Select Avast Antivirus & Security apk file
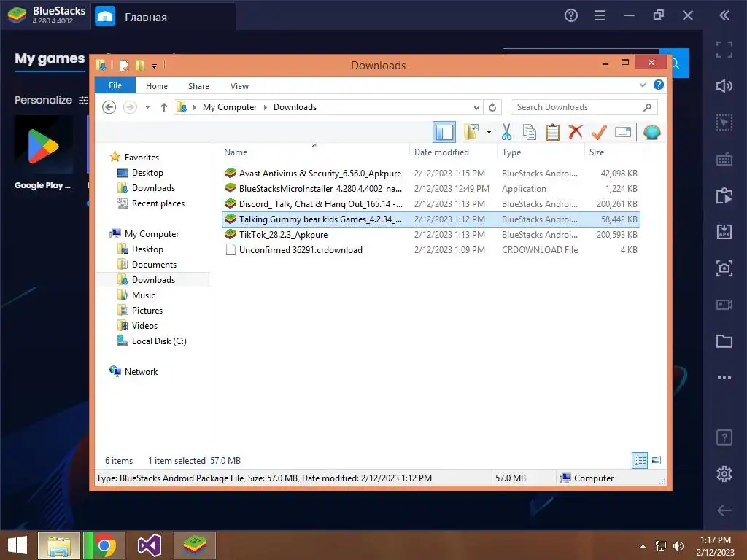The width and height of the screenshot is (747, 560). (430, 174)
